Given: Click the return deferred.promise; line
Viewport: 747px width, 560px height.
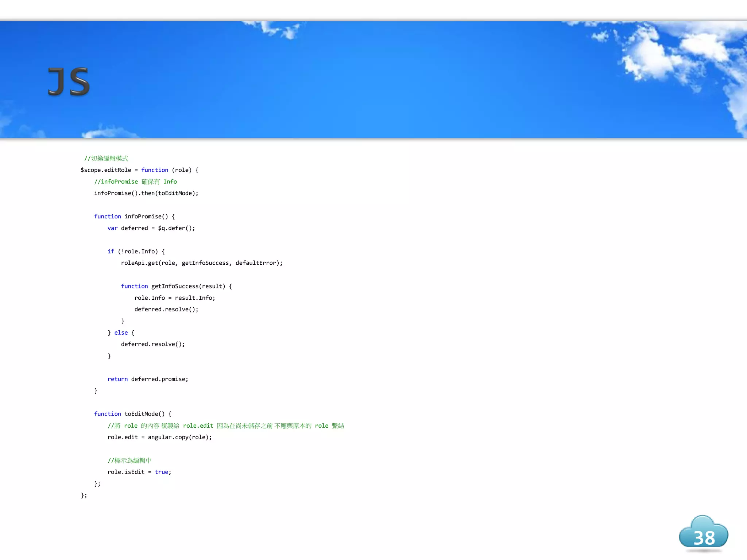Looking at the screenshot, I should pyautogui.click(x=148, y=379).
